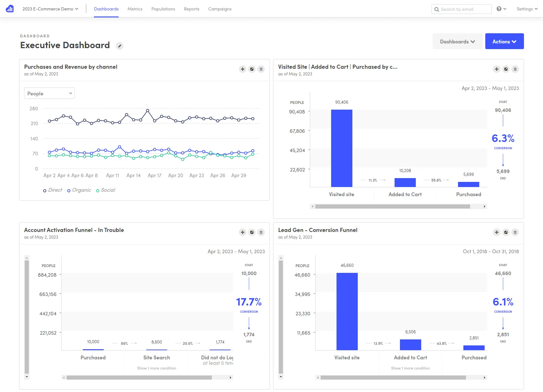Click the search magnifier in the search field
Screen dimensions: 543x392
point(436,9)
